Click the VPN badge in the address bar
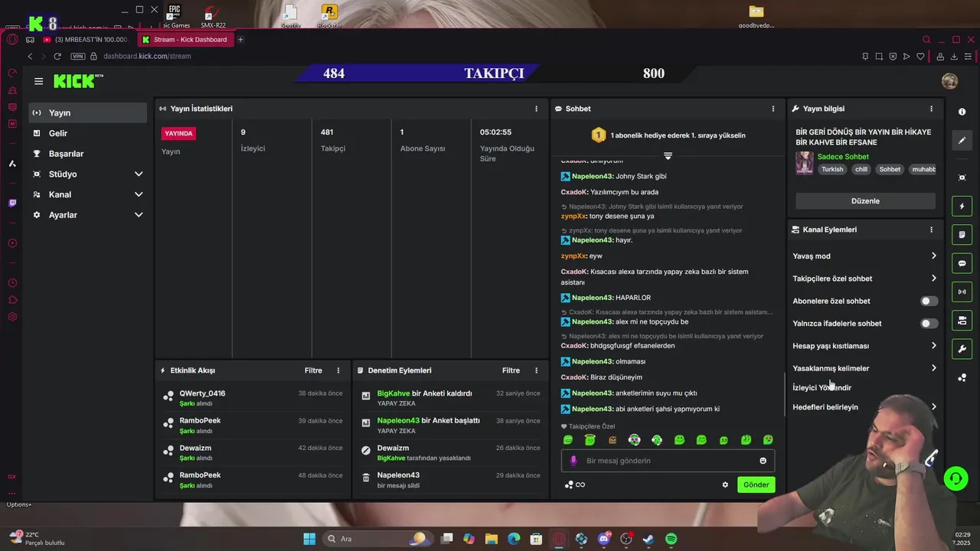 [x=77, y=56]
